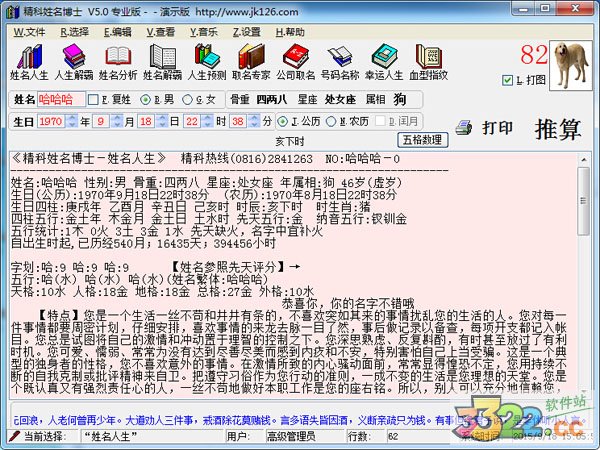Click the status bar text “姓名人生”
The height and width of the screenshot is (450, 600).
tap(110, 436)
